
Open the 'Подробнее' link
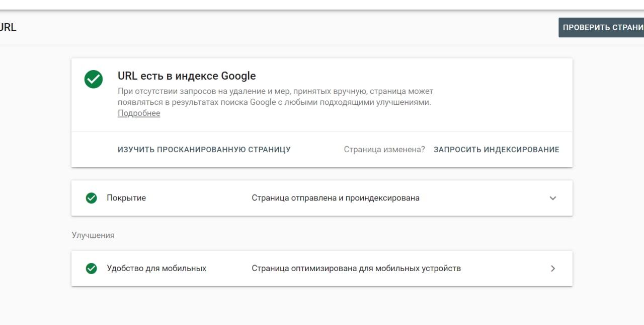(139, 113)
